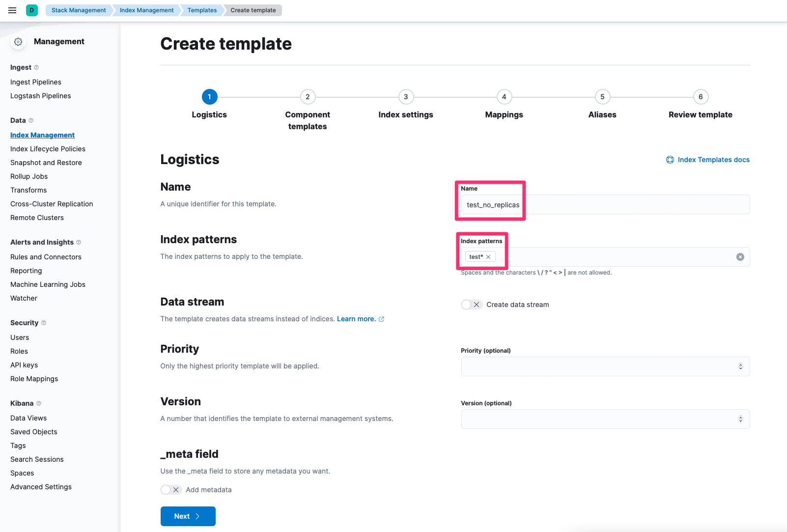Click the green D space avatar
The width and height of the screenshot is (787, 532).
[x=32, y=10]
